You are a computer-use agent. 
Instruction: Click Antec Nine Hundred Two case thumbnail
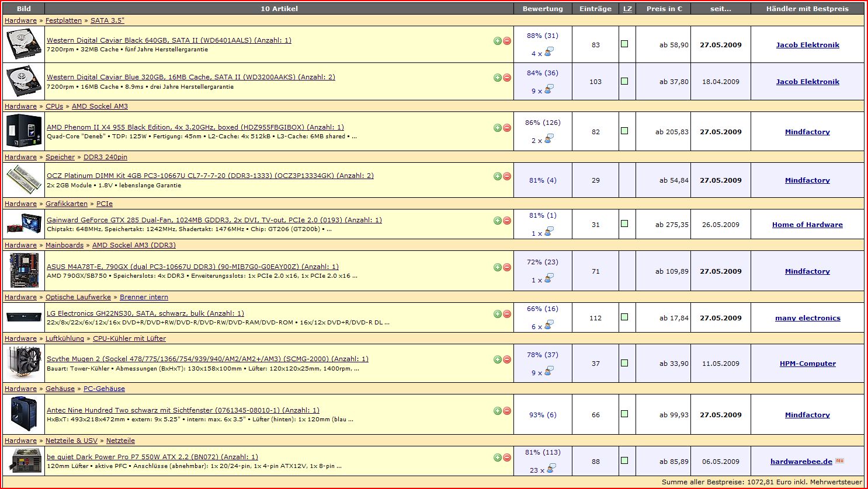click(x=24, y=414)
